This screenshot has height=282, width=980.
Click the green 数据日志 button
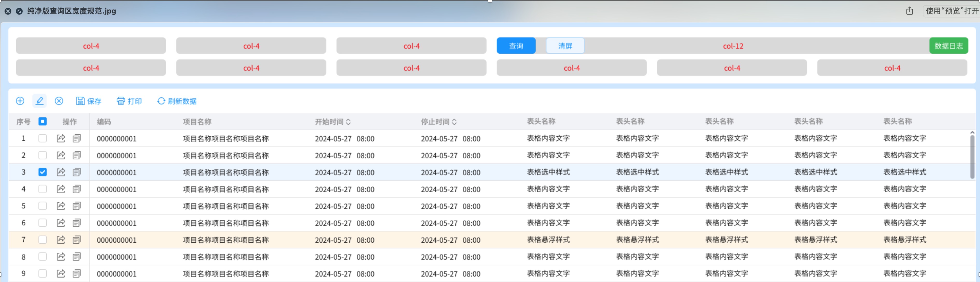(x=948, y=46)
